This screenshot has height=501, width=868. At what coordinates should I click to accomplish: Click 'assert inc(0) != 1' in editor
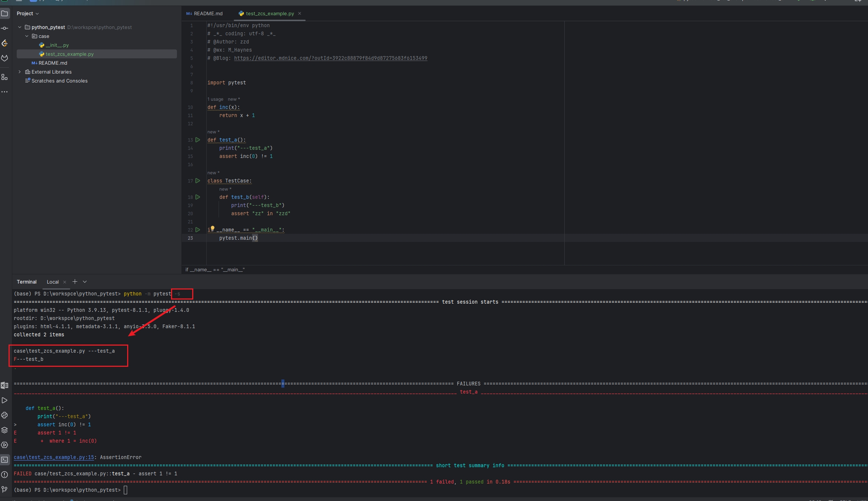coord(246,156)
